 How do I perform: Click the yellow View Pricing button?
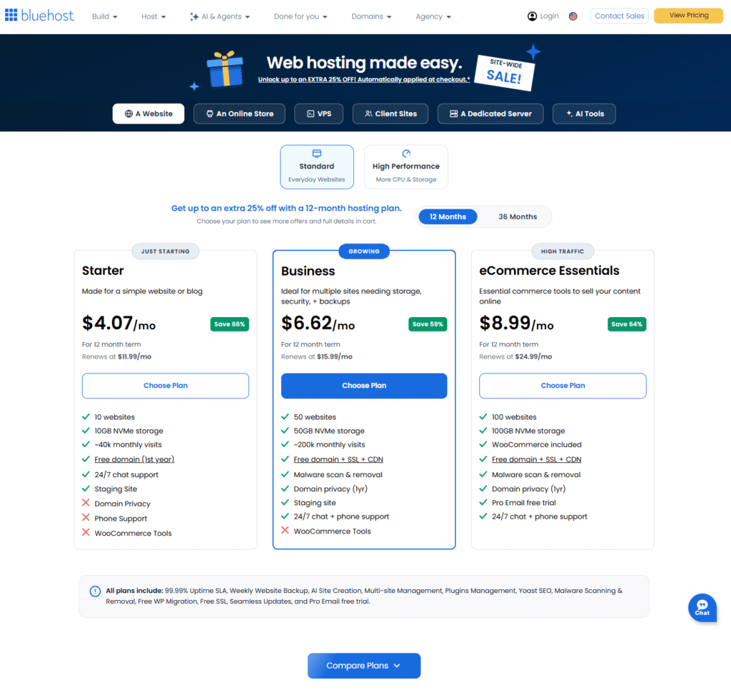(689, 16)
